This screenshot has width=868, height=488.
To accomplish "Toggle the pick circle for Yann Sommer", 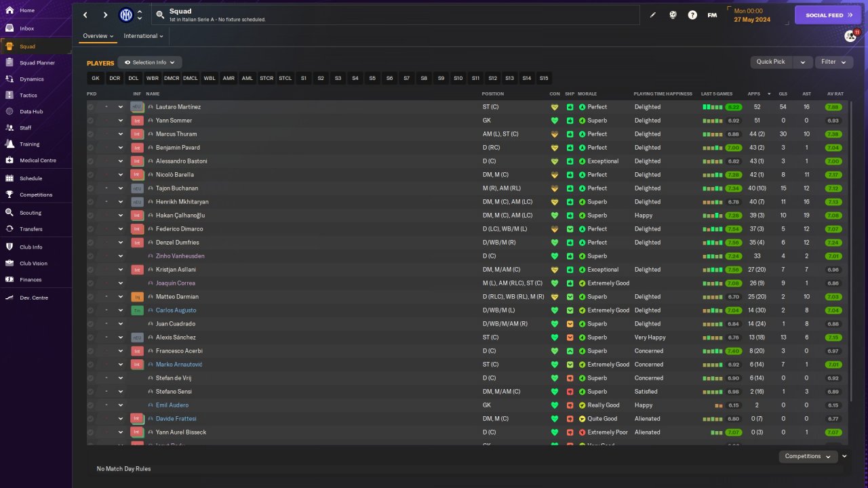I will pos(91,121).
